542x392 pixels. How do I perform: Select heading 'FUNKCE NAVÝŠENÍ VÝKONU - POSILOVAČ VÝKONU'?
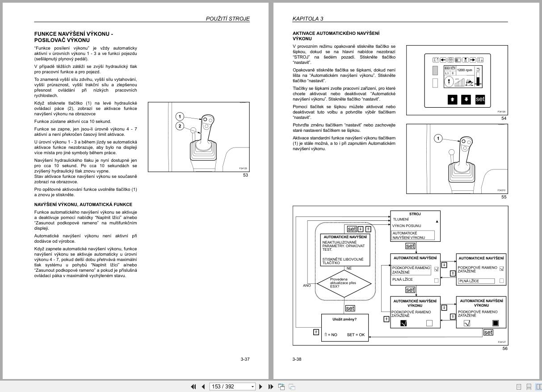coord(74,37)
